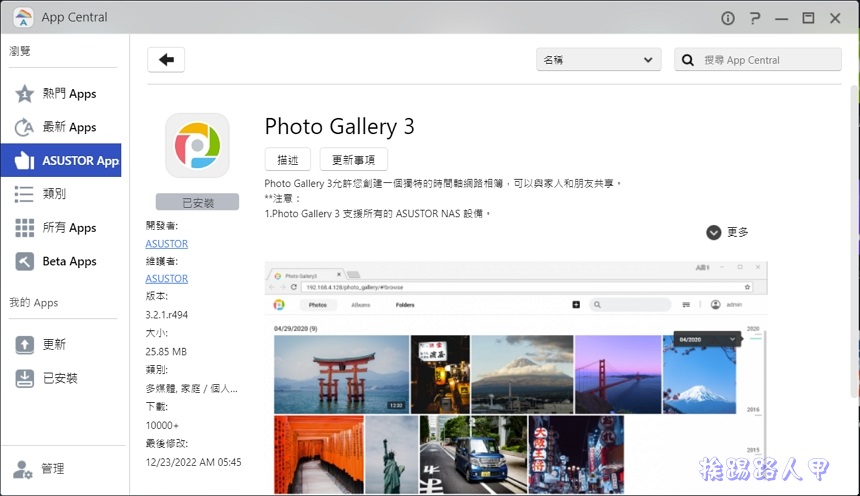860x496 pixels.
Task: Open 最新 Apps in the sidebar
Action: 68,127
